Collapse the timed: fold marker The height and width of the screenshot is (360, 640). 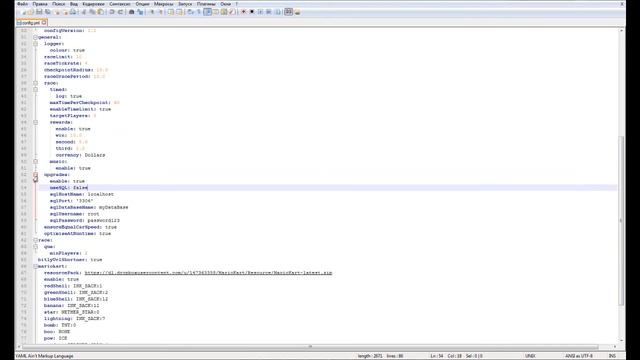pyautogui.click(x=35, y=89)
